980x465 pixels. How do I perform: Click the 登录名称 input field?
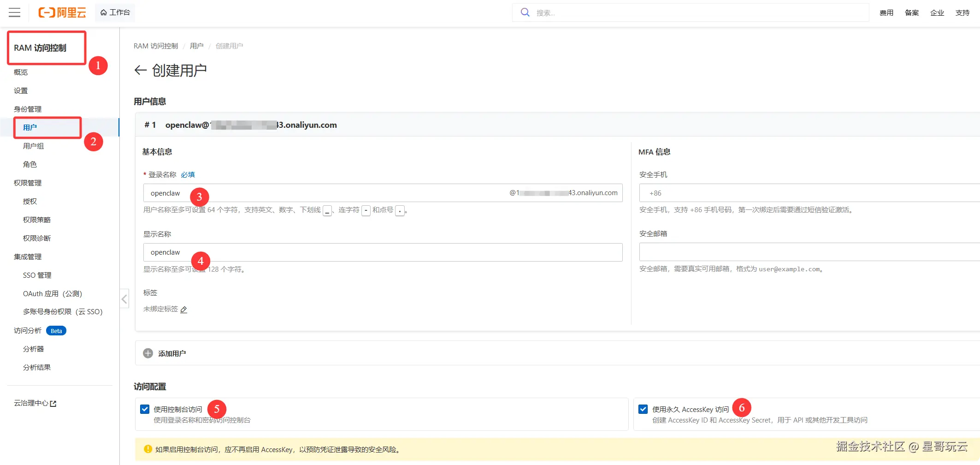point(383,193)
